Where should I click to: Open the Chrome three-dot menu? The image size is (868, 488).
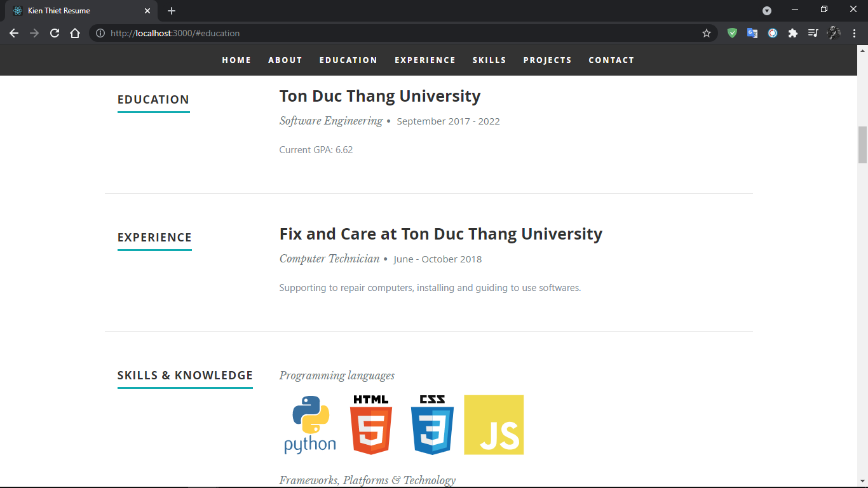pos(853,33)
